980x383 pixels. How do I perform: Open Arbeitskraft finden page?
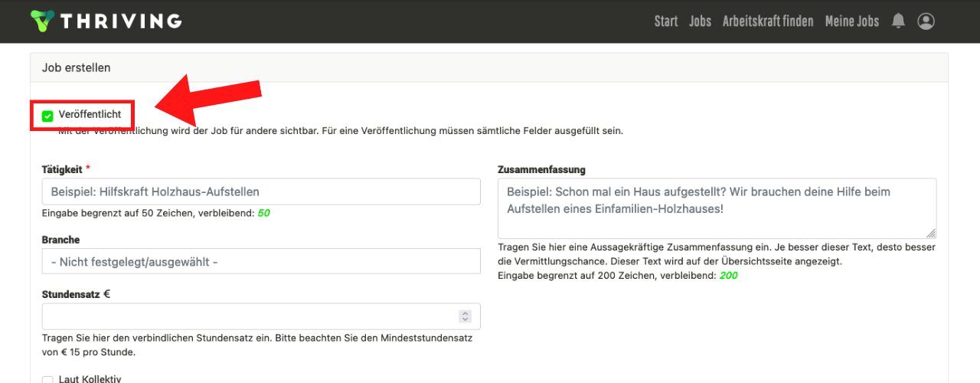pos(768,21)
